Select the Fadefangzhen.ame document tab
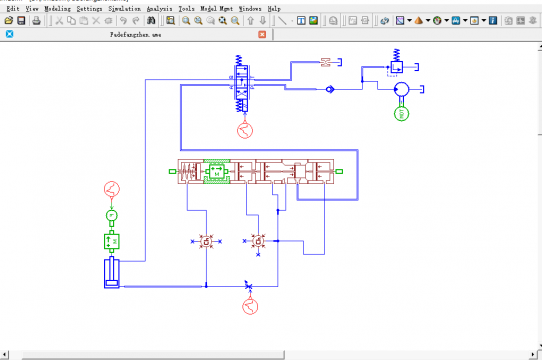542x360 pixels. pos(136,35)
